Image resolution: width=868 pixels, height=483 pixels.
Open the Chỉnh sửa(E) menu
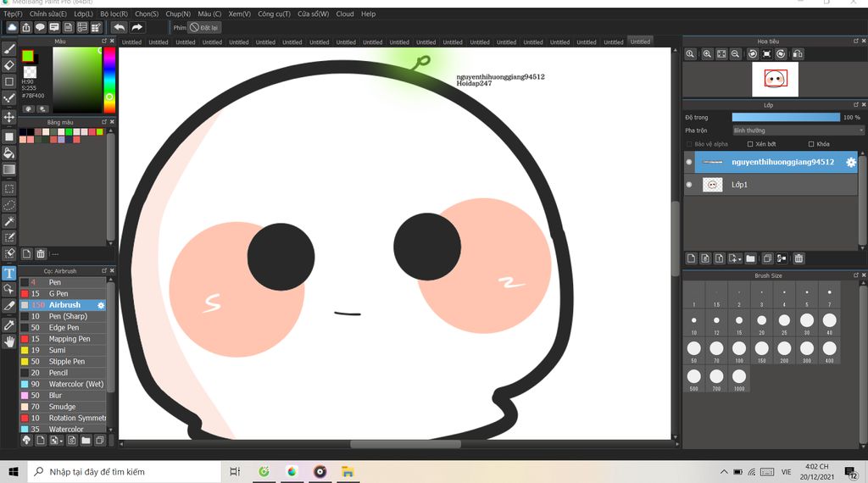coord(48,14)
